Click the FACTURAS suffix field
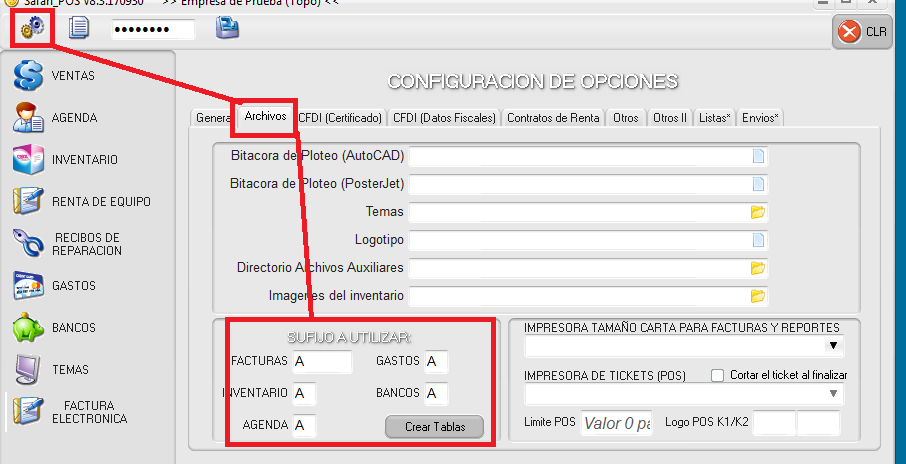Screen dimensions: 906x464 322,362
